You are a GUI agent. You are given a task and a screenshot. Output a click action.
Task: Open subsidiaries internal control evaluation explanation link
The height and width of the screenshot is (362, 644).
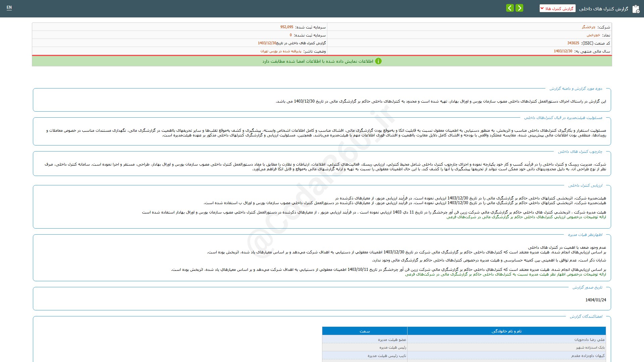click(526, 217)
